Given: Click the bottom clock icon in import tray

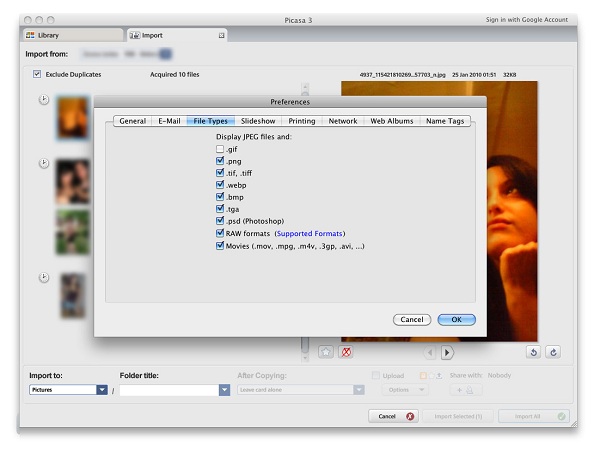Looking at the screenshot, I should point(44,277).
